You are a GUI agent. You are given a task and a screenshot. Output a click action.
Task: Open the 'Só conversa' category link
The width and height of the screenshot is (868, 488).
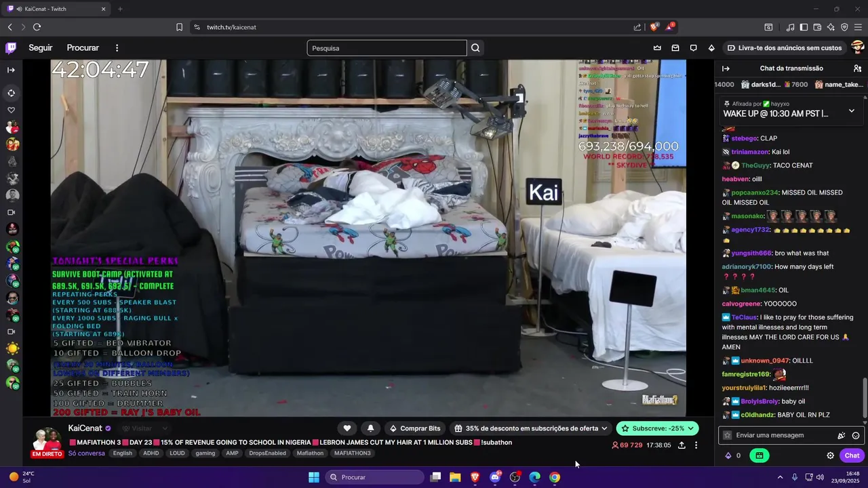[x=86, y=453]
